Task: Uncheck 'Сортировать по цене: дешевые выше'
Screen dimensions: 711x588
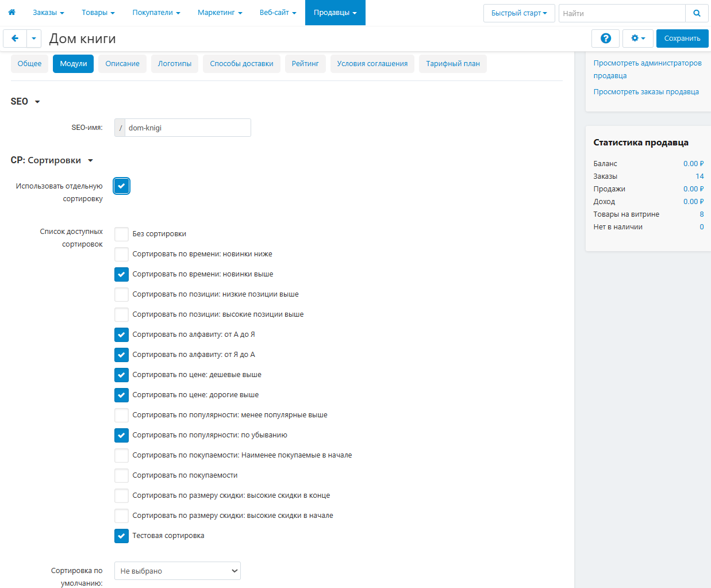Action: click(121, 375)
